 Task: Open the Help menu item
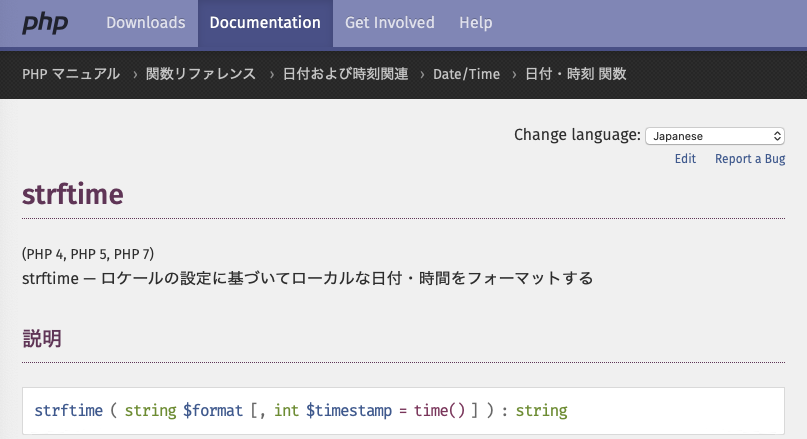(475, 23)
